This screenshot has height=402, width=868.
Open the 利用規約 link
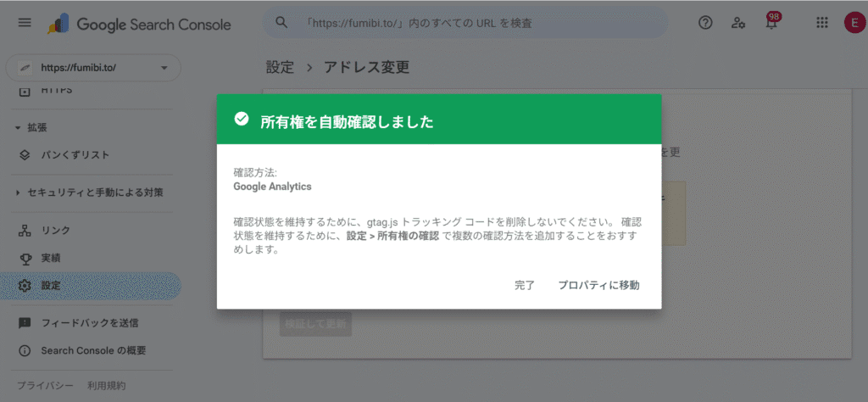106,385
